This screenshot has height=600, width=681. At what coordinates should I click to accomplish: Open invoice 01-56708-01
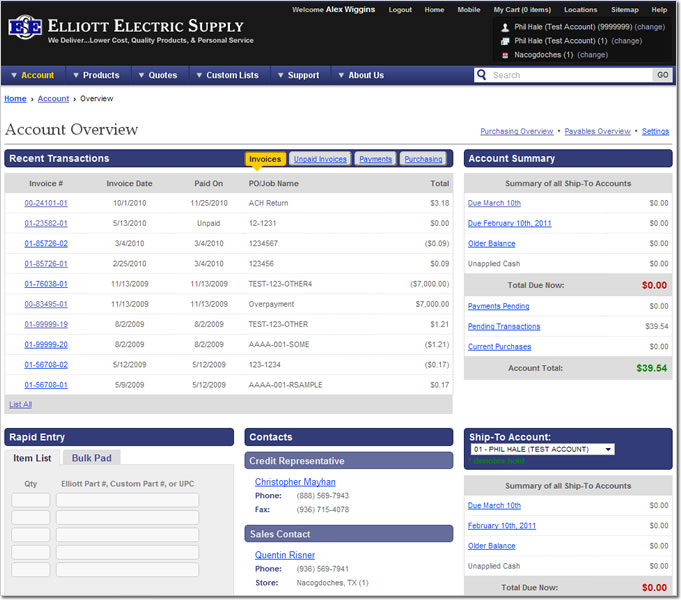coord(46,385)
